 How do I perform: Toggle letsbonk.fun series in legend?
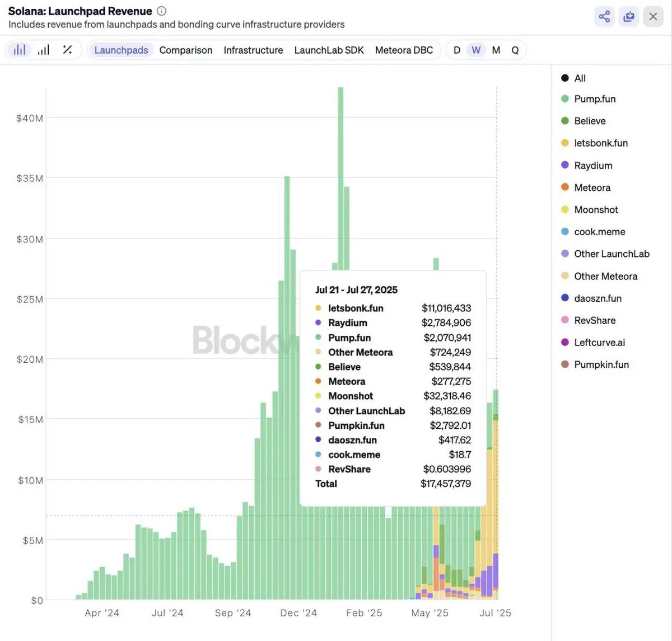(595, 143)
